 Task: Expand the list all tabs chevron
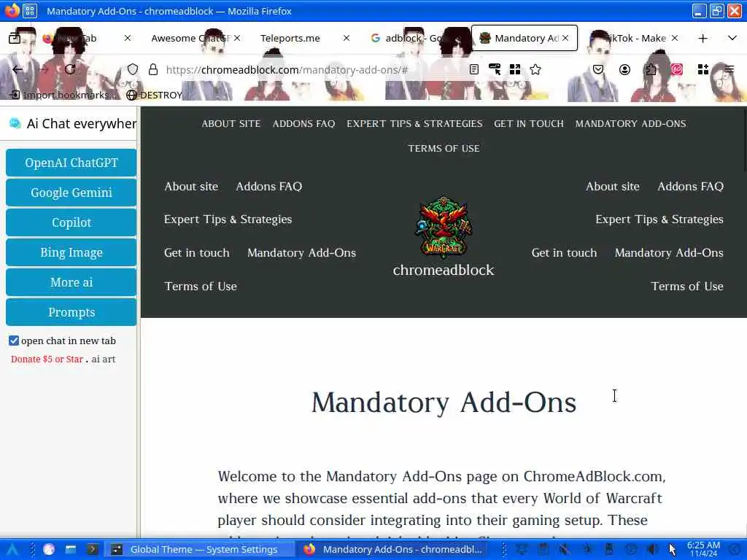click(x=732, y=38)
